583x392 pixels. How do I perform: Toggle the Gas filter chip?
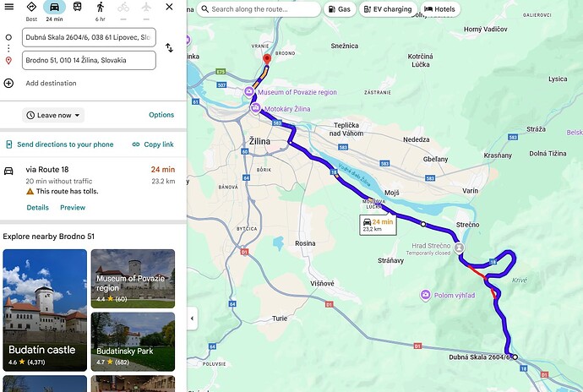[338, 9]
